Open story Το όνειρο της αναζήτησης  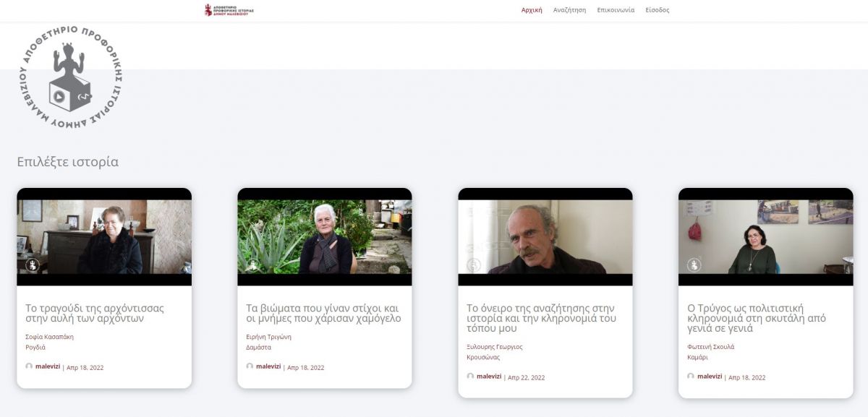pyautogui.click(x=541, y=318)
